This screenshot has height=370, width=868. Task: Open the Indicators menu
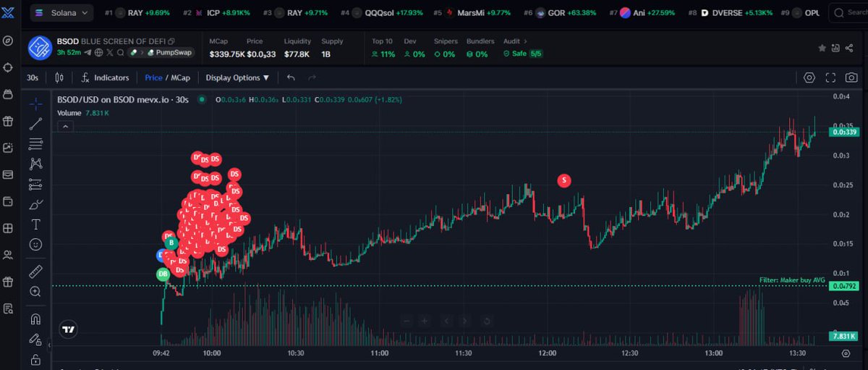click(x=105, y=77)
